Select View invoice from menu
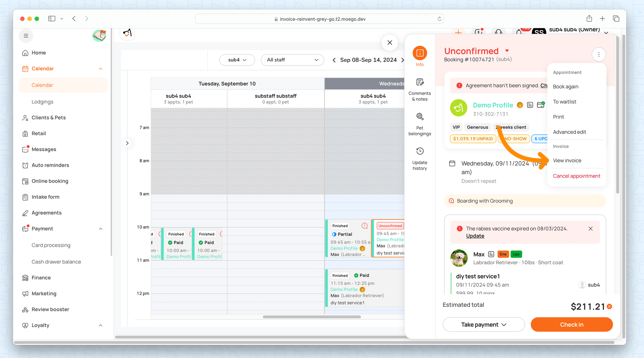 pyautogui.click(x=567, y=161)
